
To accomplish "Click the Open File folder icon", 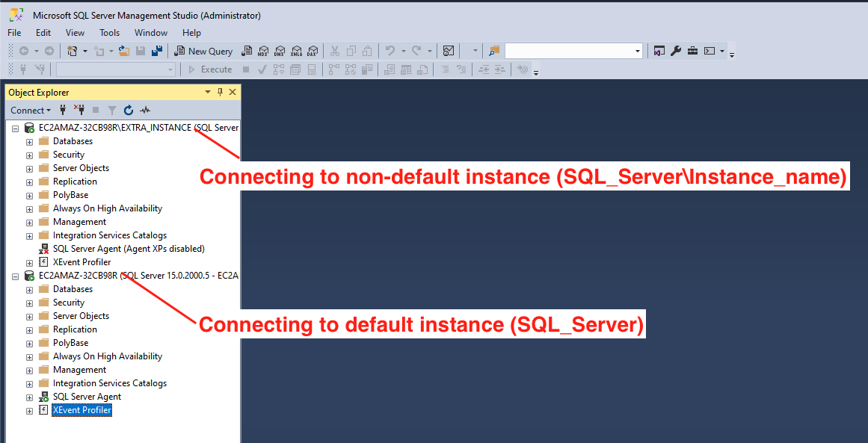I will 124,51.
